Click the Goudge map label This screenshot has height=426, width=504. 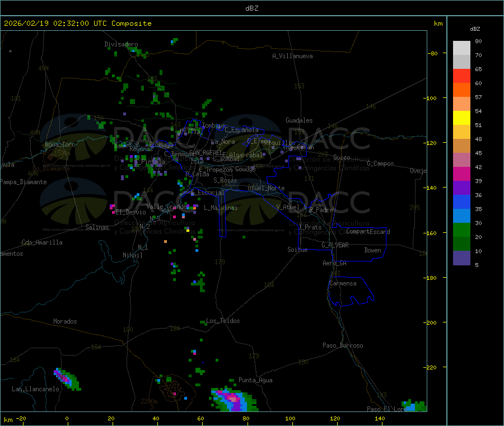[245, 169]
